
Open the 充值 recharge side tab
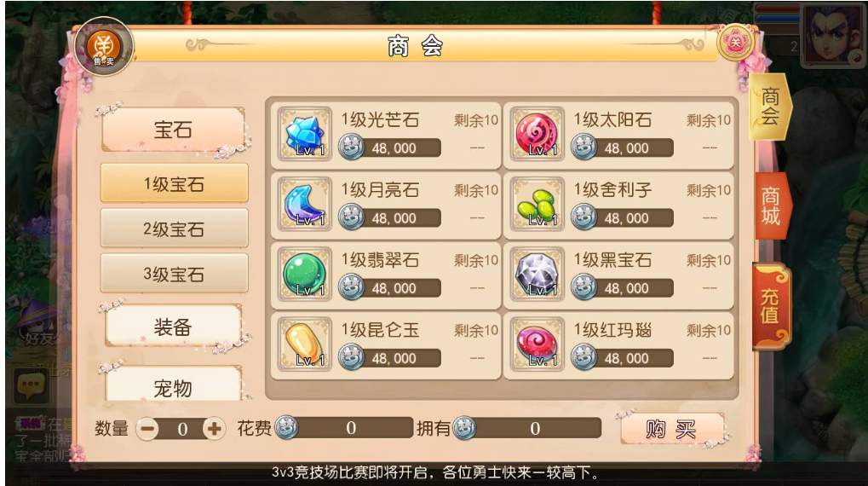point(771,306)
